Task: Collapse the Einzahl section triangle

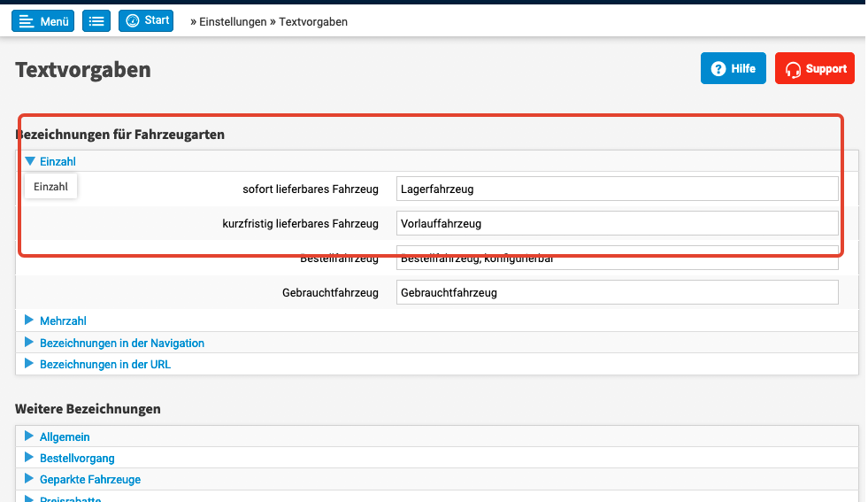Action: [30, 162]
